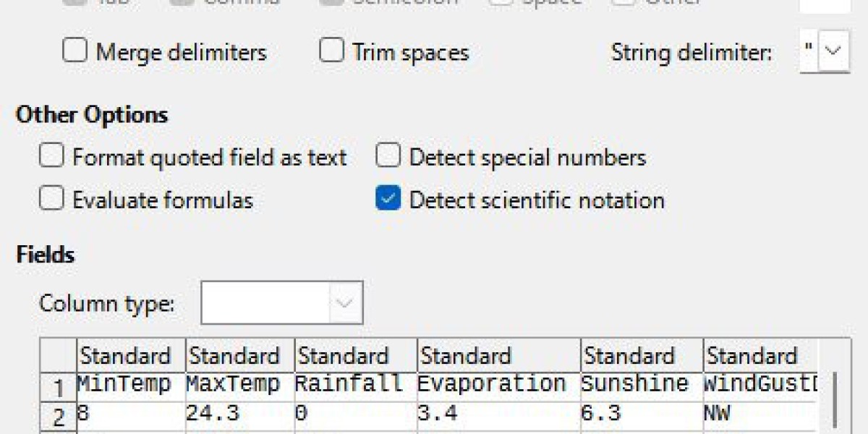Check the Detect special numbers option
Image resolution: width=868 pixels, height=434 pixels.
(388, 157)
